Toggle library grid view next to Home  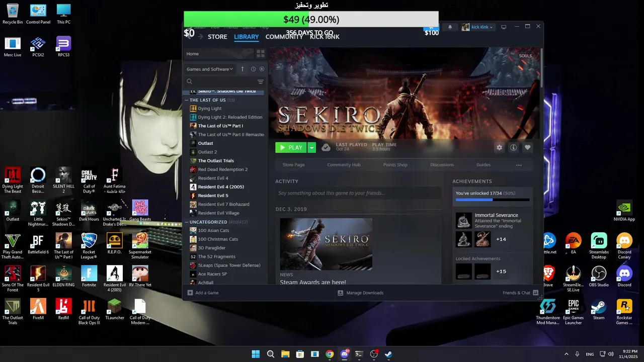pos(261,54)
